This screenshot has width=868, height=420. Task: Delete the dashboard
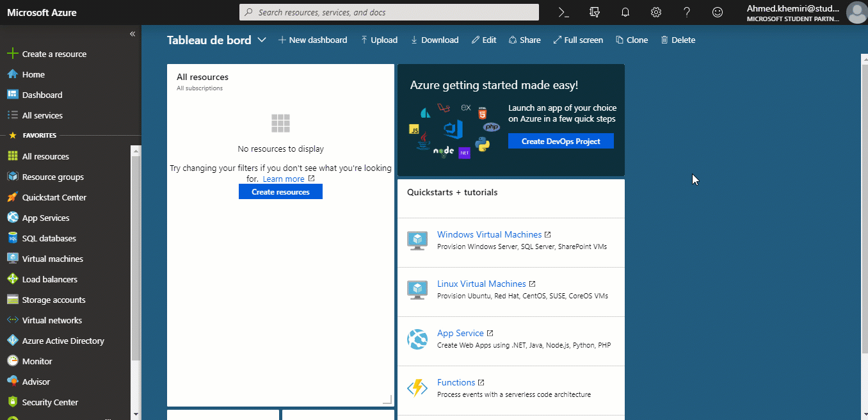pyautogui.click(x=678, y=40)
